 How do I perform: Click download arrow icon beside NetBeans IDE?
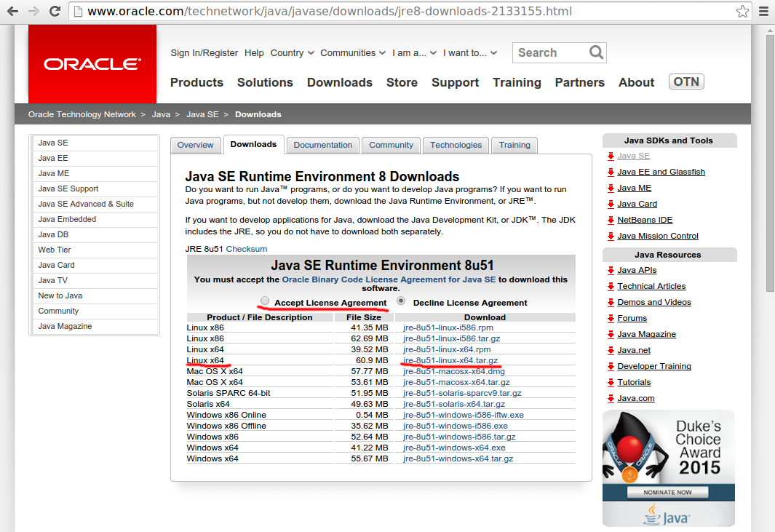click(x=611, y=220)
